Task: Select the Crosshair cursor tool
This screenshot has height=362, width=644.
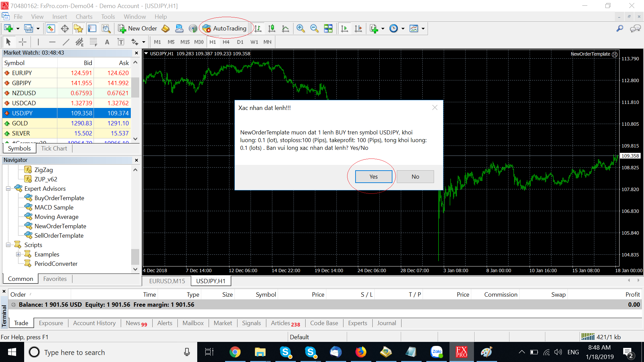Action: point(22,42)
